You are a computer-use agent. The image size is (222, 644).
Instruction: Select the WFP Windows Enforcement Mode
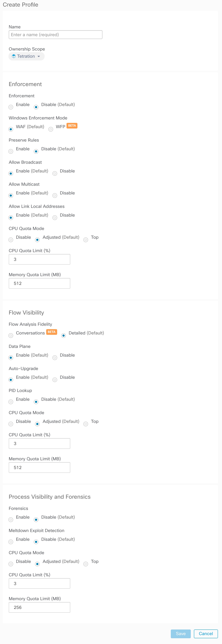click(x=51, y=129)
